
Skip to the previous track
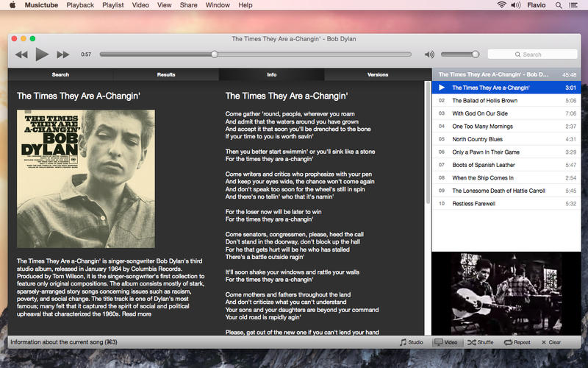pyautogui.click(x=21, y=54)
